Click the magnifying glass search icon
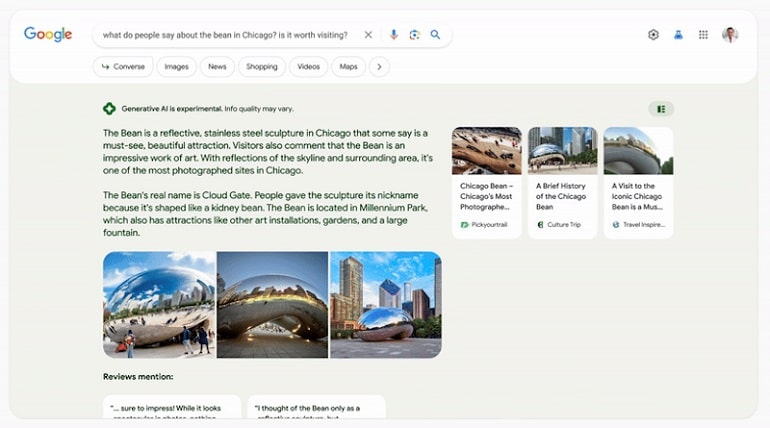 pos(435,35)
